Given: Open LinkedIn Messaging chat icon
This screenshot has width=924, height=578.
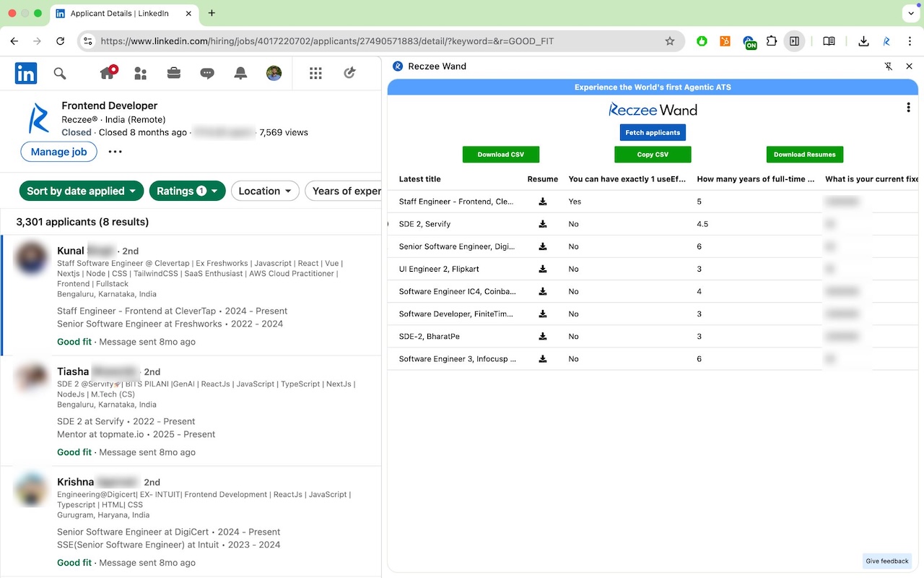Looking at the screenshot, I should tap(207, 73).
